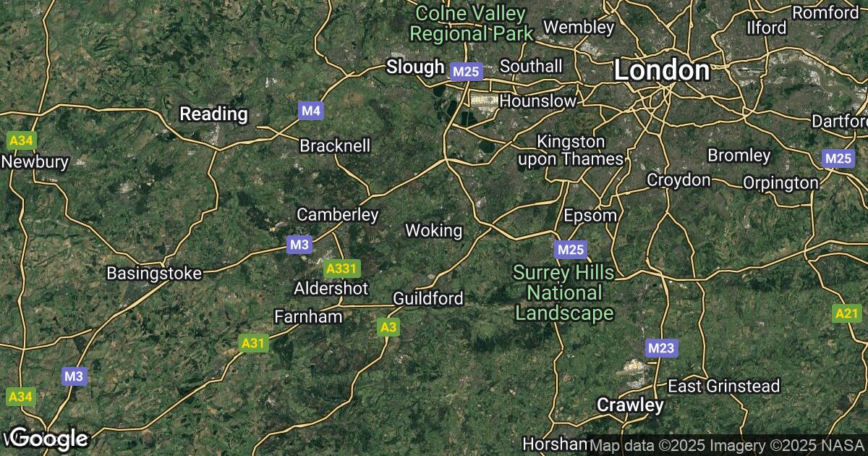Select the A31 road badge near Farnham

point(252,343)
